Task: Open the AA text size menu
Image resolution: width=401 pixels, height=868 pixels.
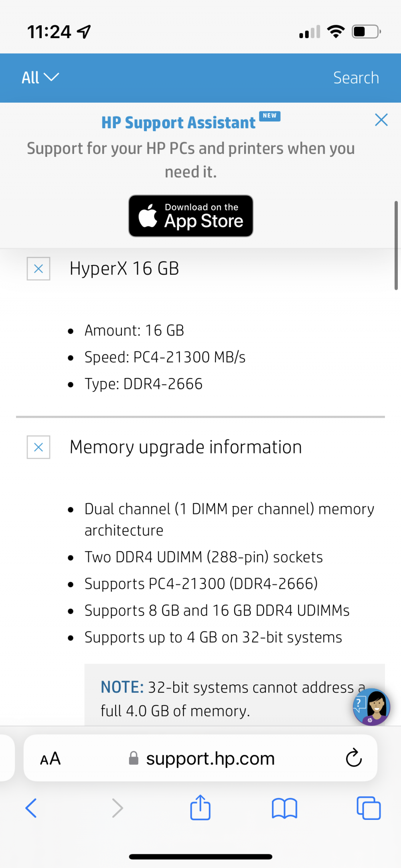Action: (x=51, y=758)
